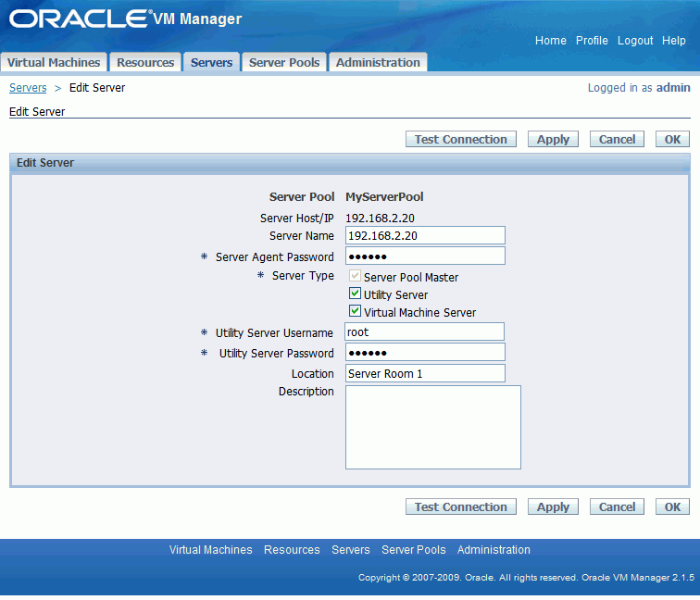700x600 pixels.
Task: Click the Description text area
Action: 433,427
